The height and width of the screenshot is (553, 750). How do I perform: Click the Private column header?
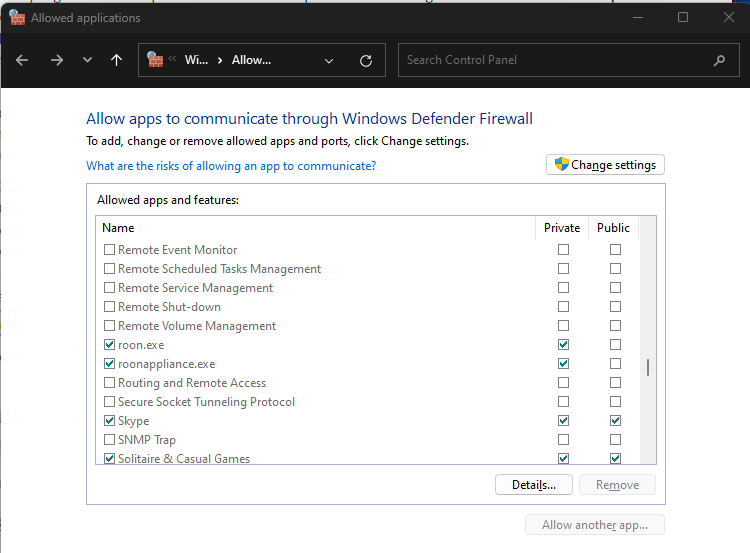tap(562, 228)
